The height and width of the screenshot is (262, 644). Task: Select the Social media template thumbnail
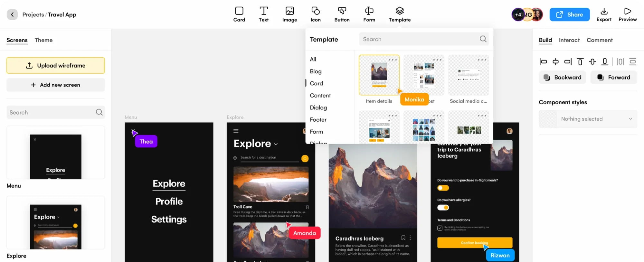click(x=469, y=75)
